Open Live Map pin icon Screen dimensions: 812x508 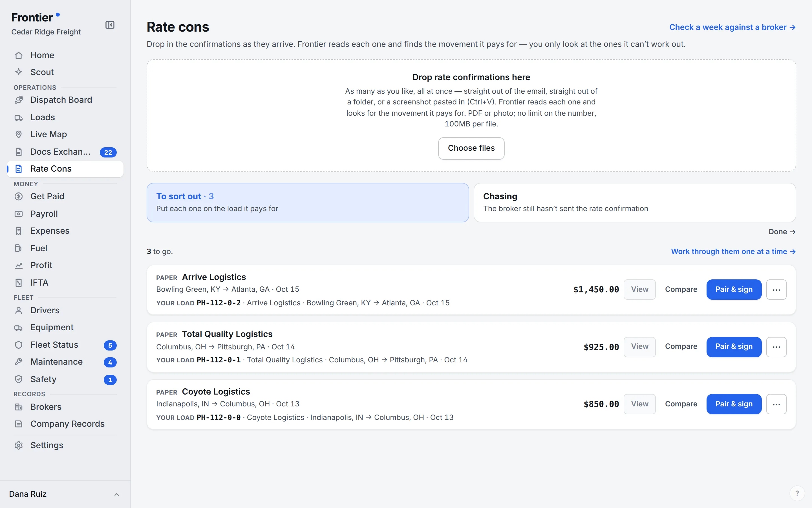[19, 134]
